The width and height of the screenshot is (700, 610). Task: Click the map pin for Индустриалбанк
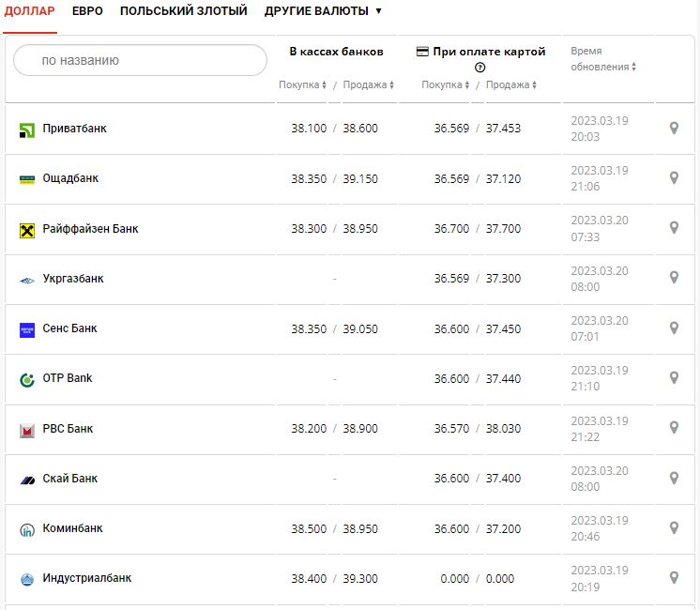click(x=673, y=578)
